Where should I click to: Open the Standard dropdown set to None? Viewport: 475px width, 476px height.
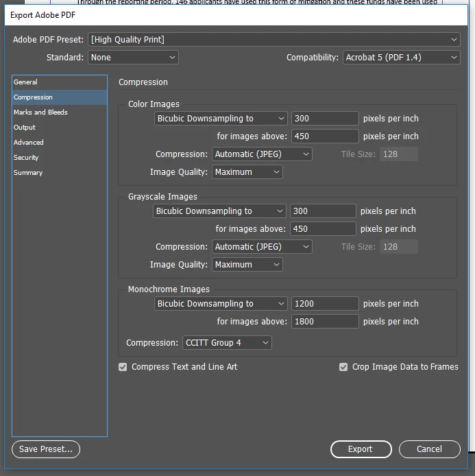click(x=133, y=58)
